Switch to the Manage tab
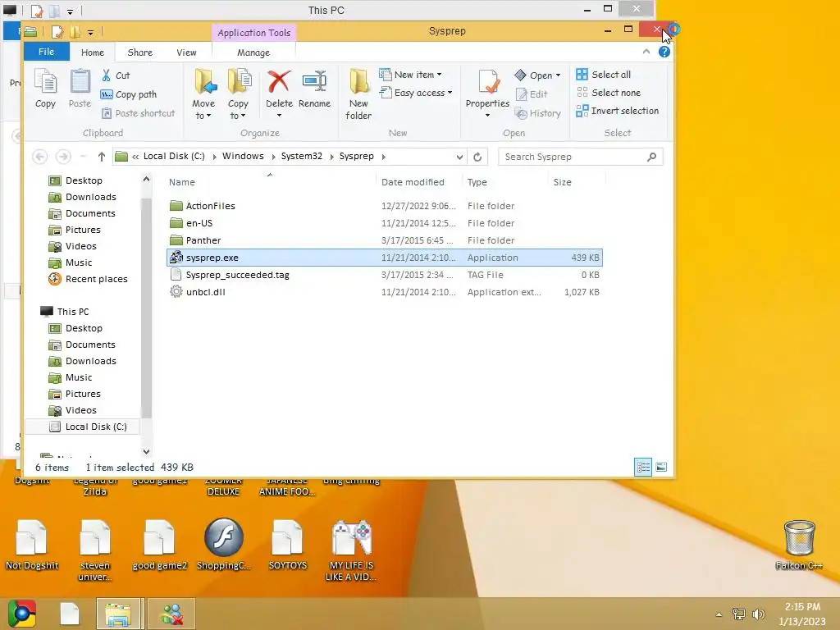Screen dimensions: 840x630 click(x=253, y=52)
